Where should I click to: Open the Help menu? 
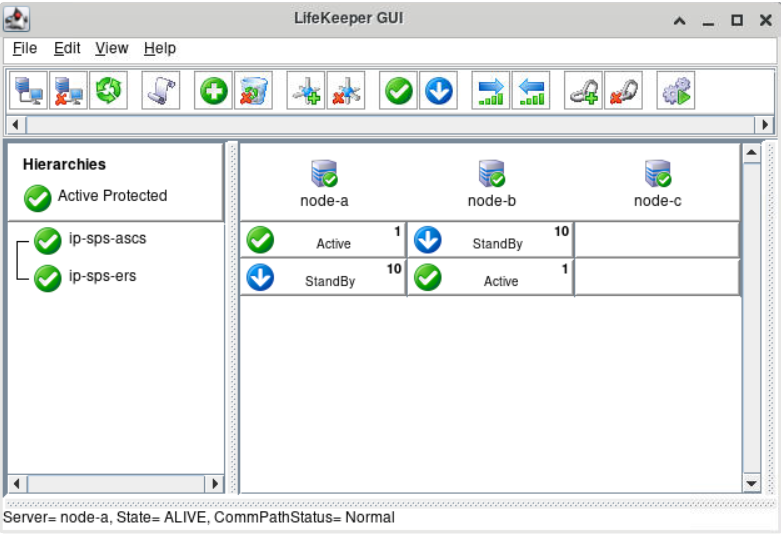pos(160,48)
